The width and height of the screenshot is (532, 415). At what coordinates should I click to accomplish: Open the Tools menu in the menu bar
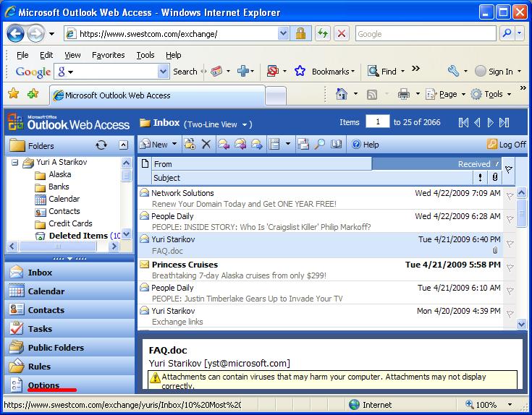click(x=145, y=55)
